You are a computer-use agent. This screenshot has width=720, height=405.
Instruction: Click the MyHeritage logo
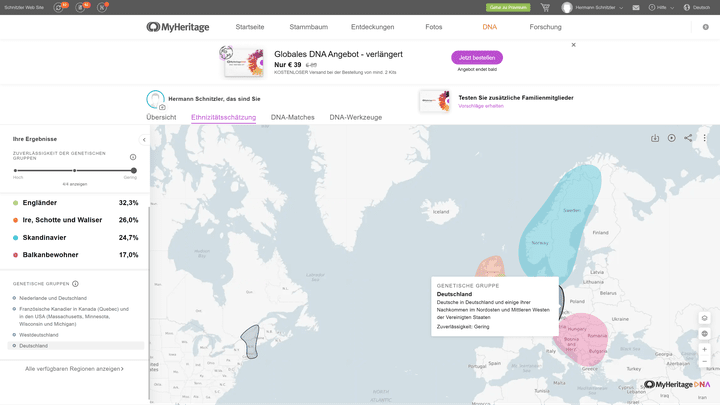[178, 27]
